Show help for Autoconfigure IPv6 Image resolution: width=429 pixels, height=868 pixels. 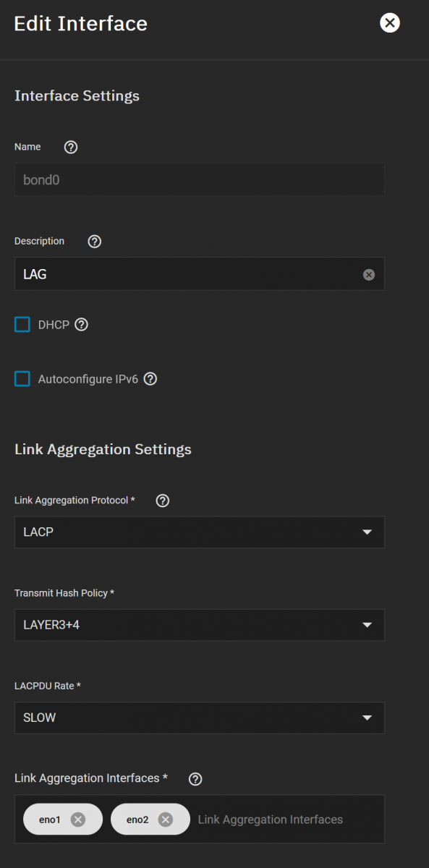coord(150,379)
